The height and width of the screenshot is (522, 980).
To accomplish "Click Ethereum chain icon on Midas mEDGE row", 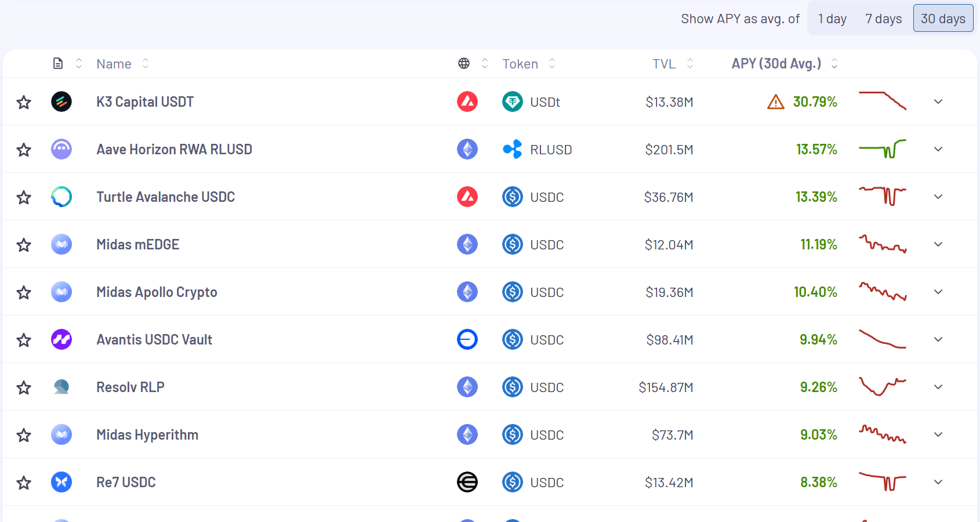I will pos(467,245).
